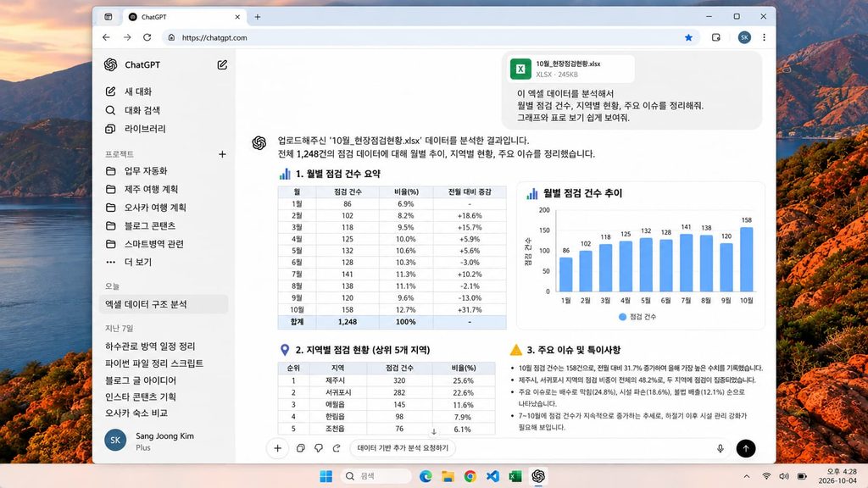
Task: Open the 오사카 숙소 비교 chat
Action: [x=136, y=413]
